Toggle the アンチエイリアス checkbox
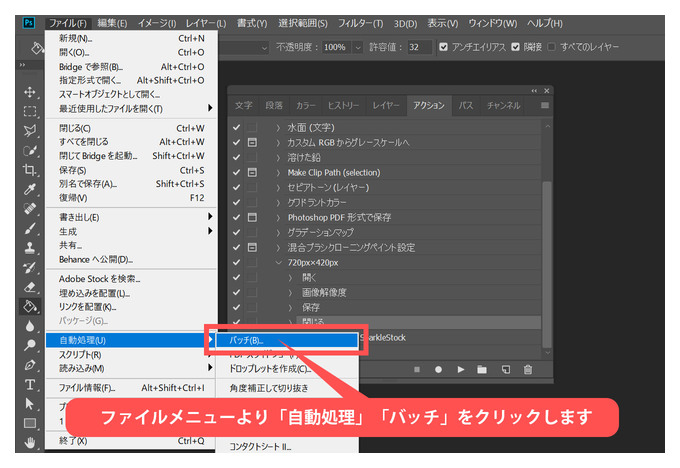The height and width of the screenshot is (468, 680). [x=443, y=47]
